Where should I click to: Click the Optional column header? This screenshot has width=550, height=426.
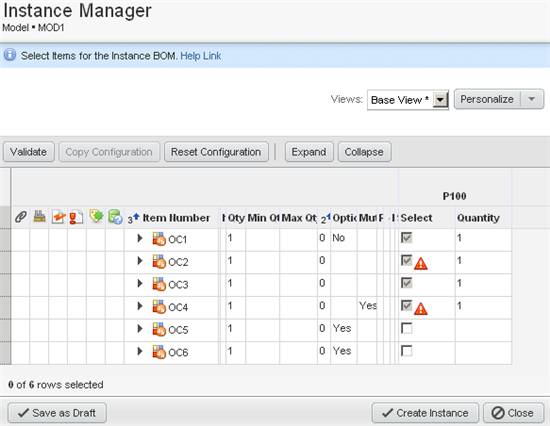coord(344,218)
